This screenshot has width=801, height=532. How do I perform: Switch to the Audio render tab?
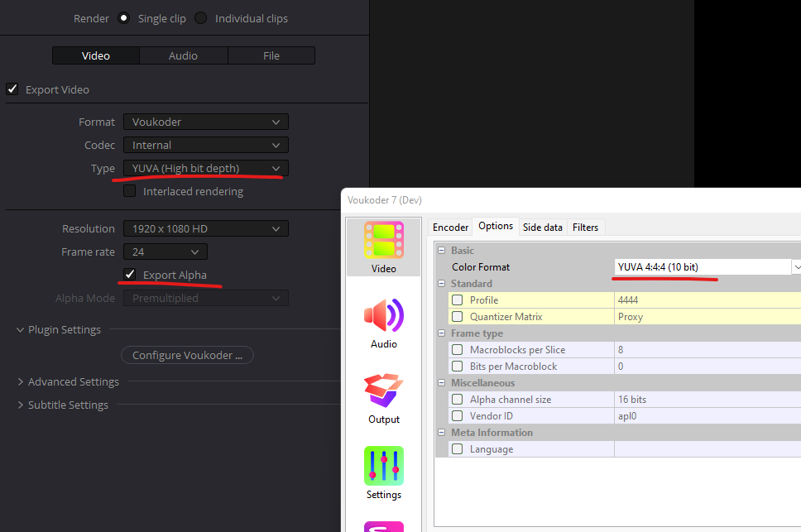[x=183, y=55]
